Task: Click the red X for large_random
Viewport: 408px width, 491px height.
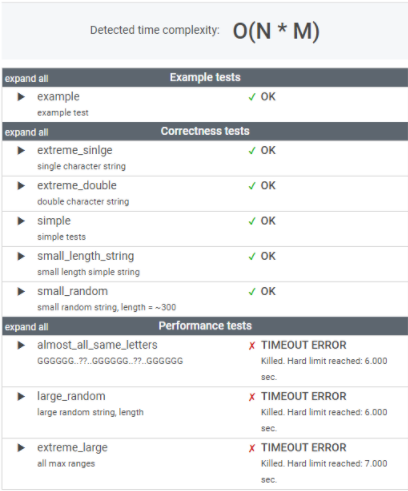Action: tap(252, 397)
